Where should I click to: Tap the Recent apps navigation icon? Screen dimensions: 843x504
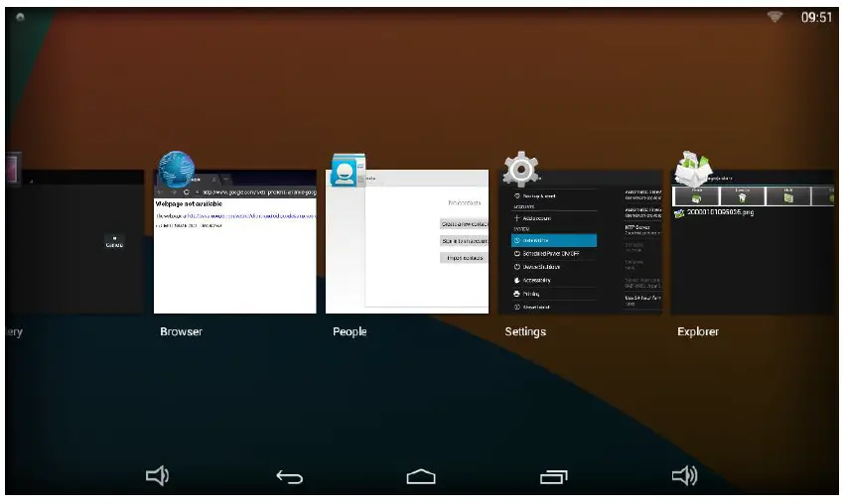coord(553,476)
